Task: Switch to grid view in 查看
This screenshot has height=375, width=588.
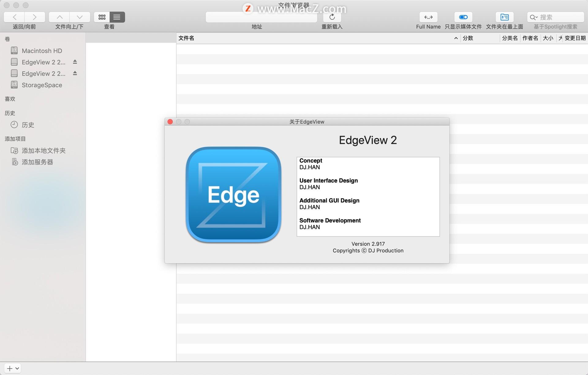Action: 102,17
